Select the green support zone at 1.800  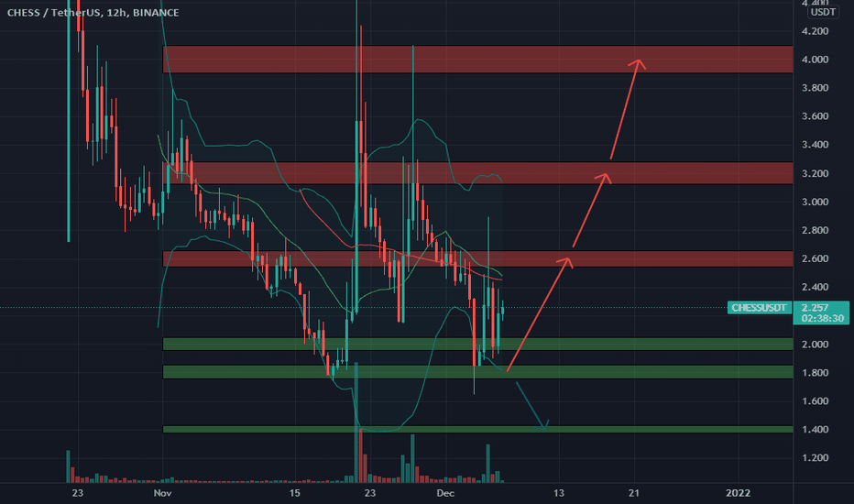pos(477,372)
